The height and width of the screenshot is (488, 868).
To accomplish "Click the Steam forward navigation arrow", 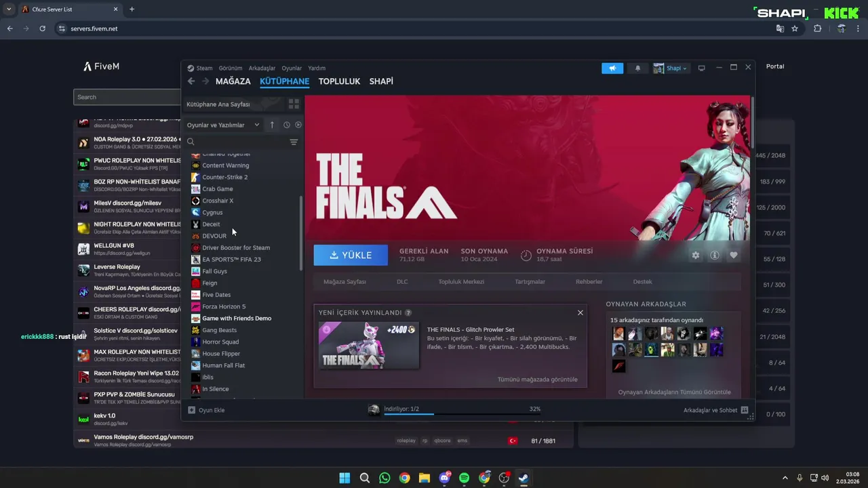I will (x=205, y=81).
